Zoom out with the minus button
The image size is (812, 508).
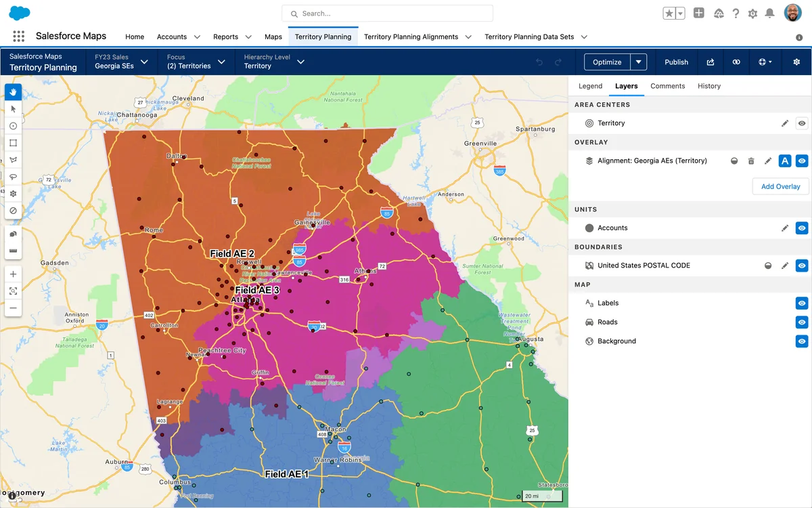click(14, 308)
